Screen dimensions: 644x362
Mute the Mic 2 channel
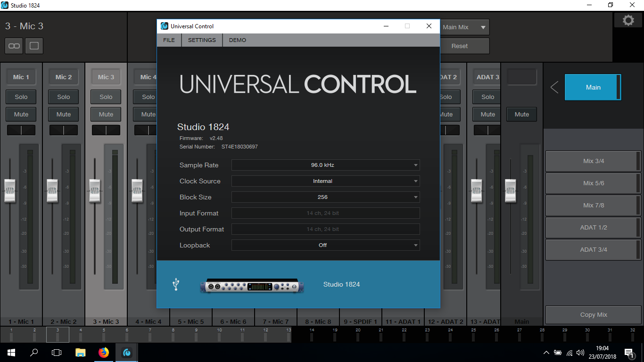(x=64, y=115)
